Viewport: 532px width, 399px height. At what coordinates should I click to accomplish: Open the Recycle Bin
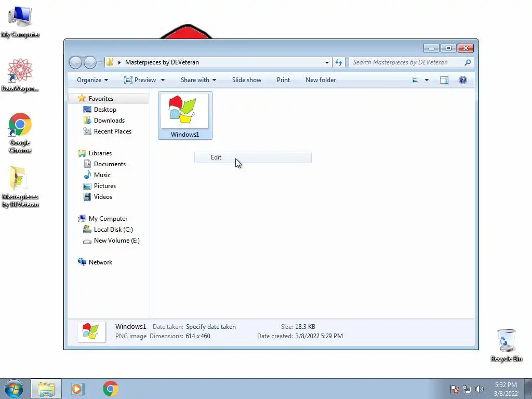(506, 345)
